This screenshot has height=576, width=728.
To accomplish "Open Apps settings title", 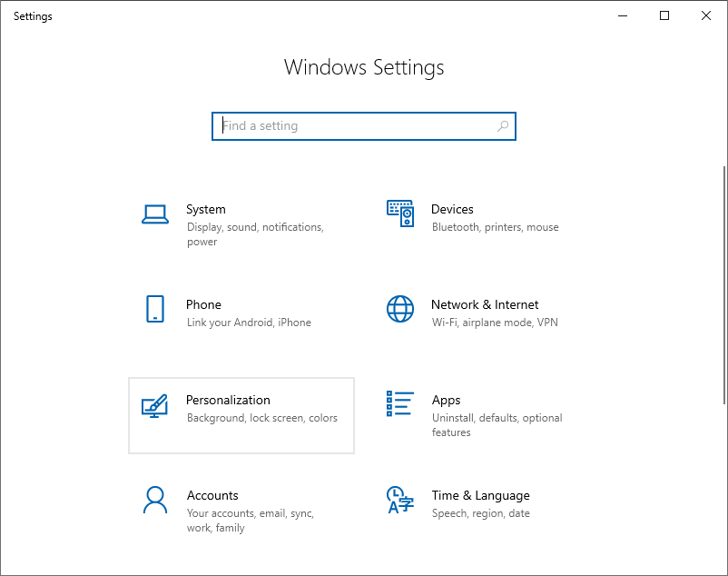I will coord(447,401).
